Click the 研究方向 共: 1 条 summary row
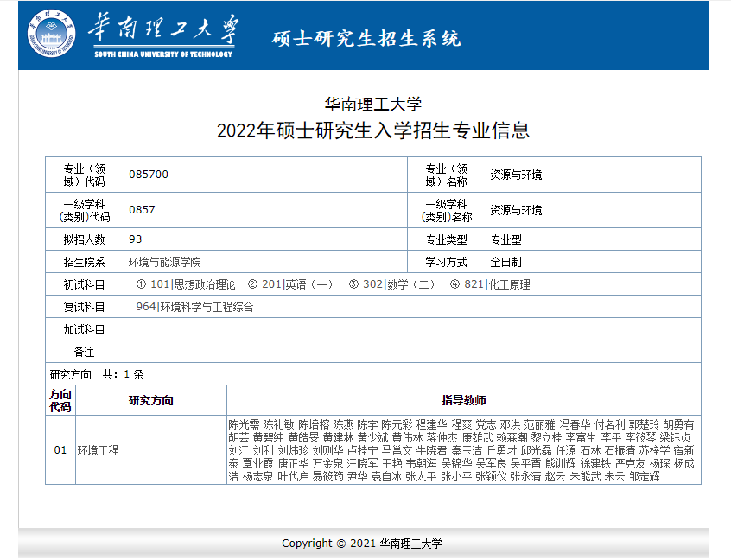Viewport: 731px width, 560px height. [x=373, y=374]
